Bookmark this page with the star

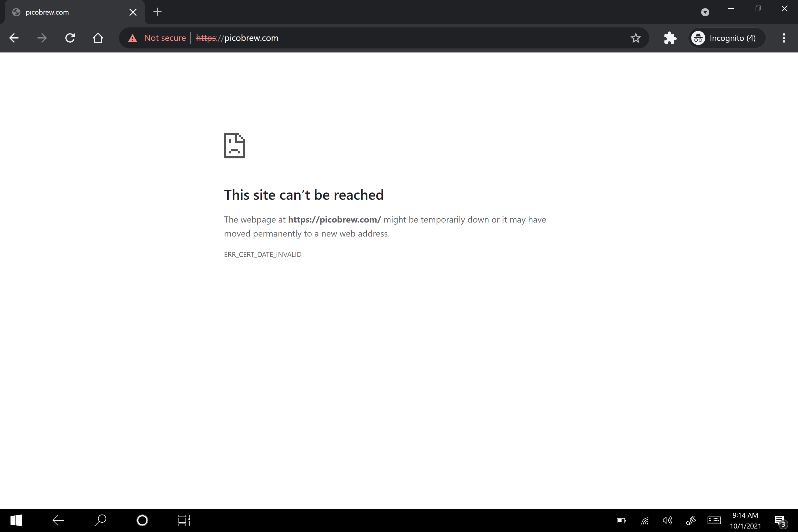click(x=636, y=38)
